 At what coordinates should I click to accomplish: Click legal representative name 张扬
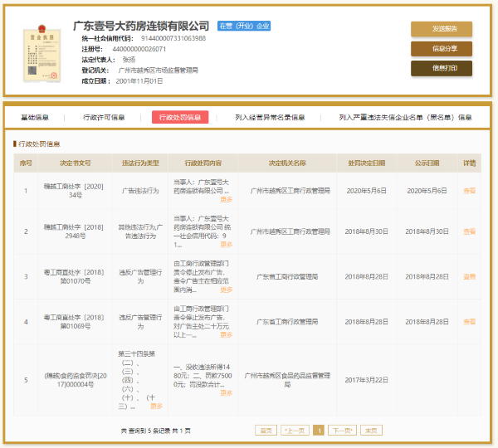click(129, 60)
